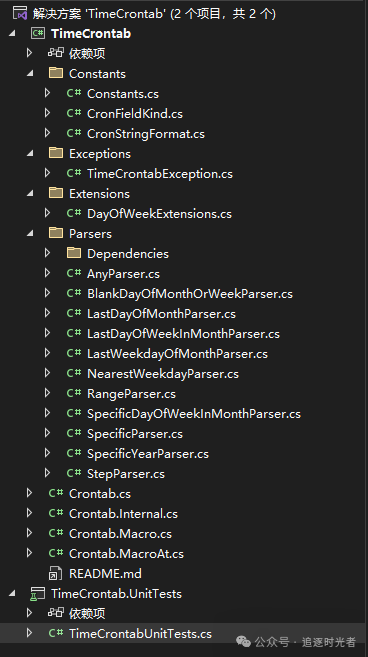368x657 pixels.
Task: Expand the RangeParser.cs file node
Action: point(47,393)
